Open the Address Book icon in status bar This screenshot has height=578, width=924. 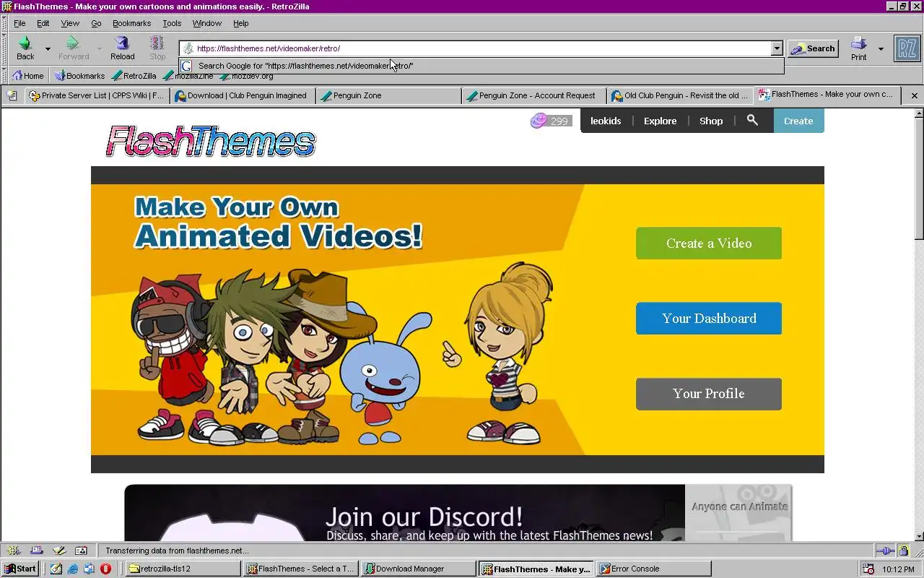point(81,551)
